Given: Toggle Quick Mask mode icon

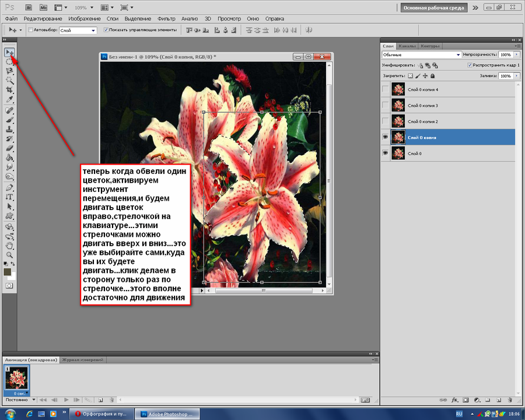Looking at the screenshot, I should 9,286.
